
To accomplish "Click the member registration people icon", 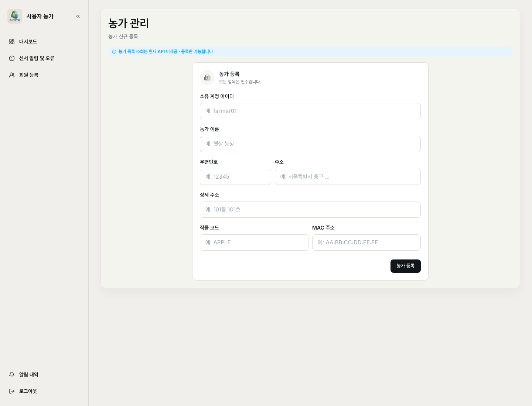I will 12,75.
